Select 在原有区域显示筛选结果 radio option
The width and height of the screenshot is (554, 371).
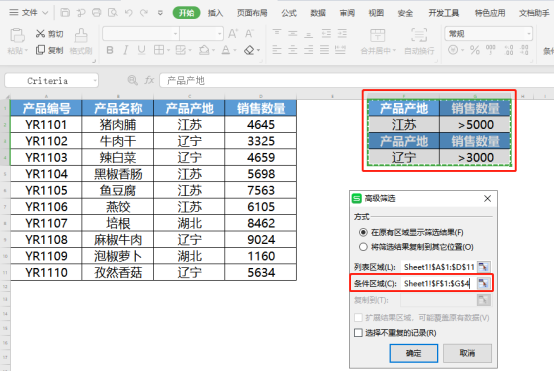pos(363,232)
